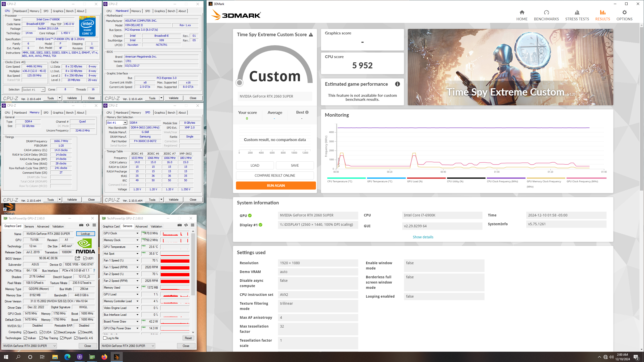Click the BIOS export share icon

77,258
